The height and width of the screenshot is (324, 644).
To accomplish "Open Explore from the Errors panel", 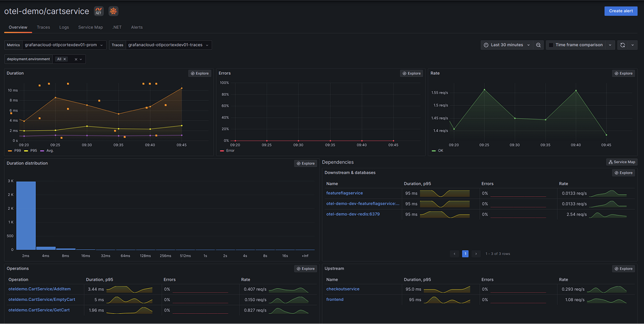I will [x=411, y=73].
